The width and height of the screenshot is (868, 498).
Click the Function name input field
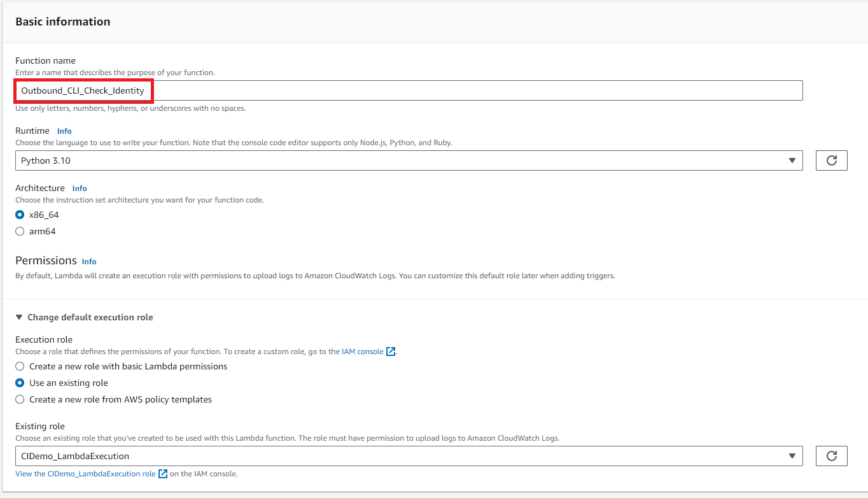pyautogui.click(x=409, y=90)
